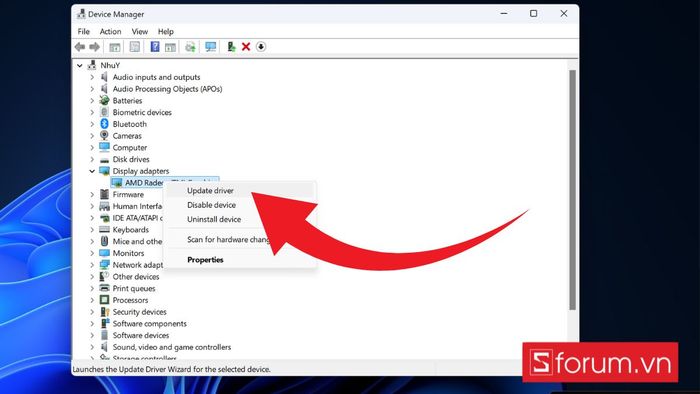This screenshot has width=700, height=394.
Task: Select the NhuY computer name label
Action: tap(110, 65)
